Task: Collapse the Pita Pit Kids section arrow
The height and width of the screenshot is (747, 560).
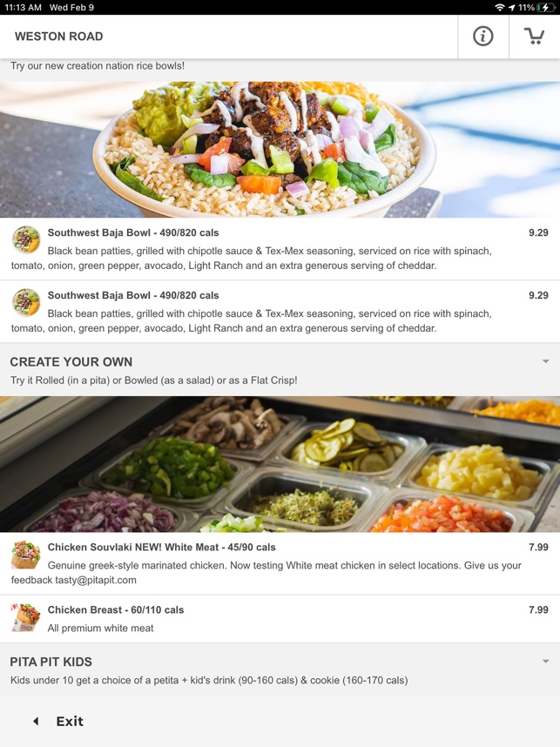Action: click(x=546, y=662)
